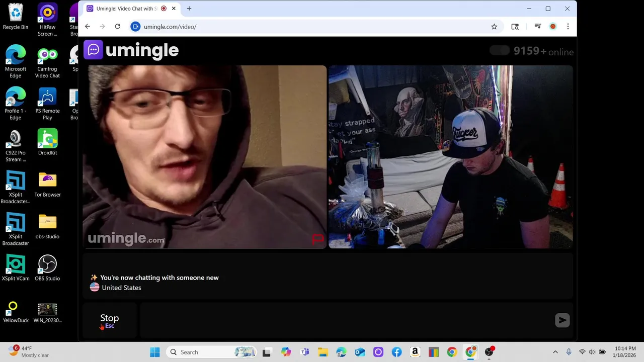
Task: Open the clock showing 10:14 PM
Action: (x=624, y=352)
